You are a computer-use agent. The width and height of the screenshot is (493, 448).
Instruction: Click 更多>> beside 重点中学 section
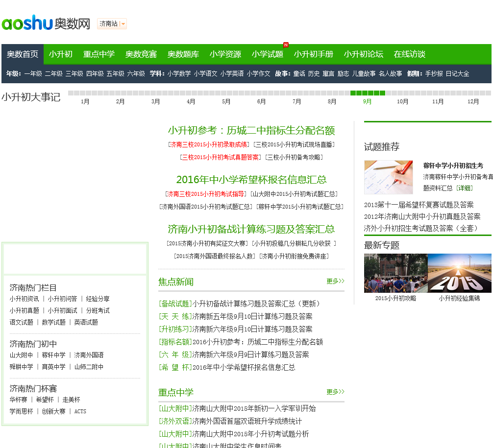(335, 392)
